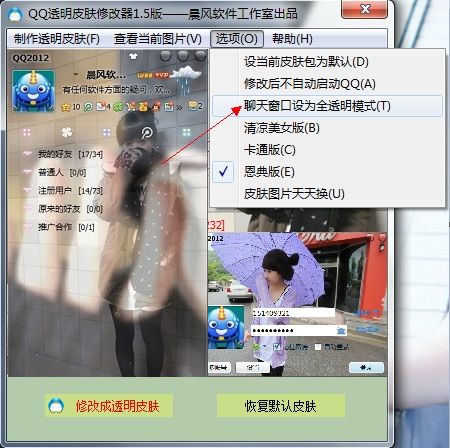Click the green refresh-style icon beside star
450x448 pixels.
(88, 107)
